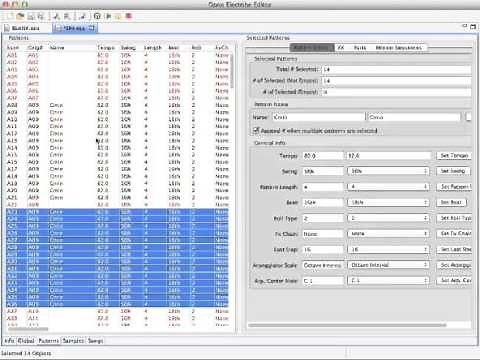480x360 pixels.
Task: Click the Set Beat button
Action: click(x=451, y=202)
